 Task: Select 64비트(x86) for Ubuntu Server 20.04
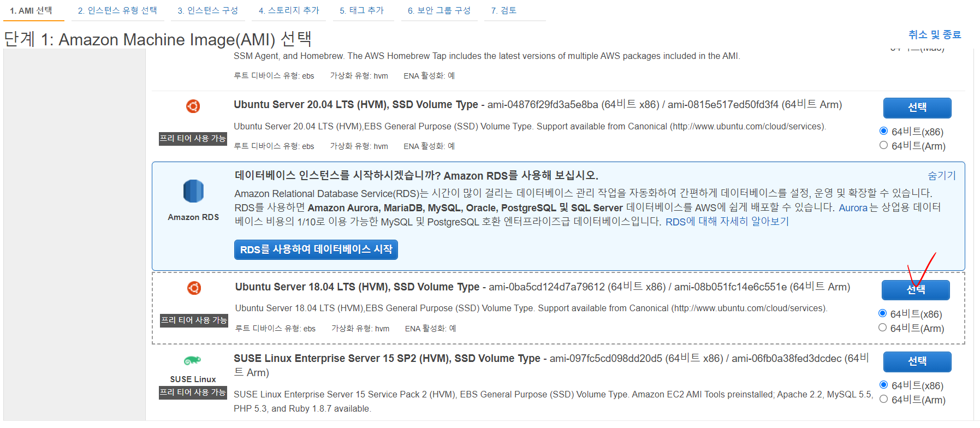pyautogui.click(x=883, y=131)
